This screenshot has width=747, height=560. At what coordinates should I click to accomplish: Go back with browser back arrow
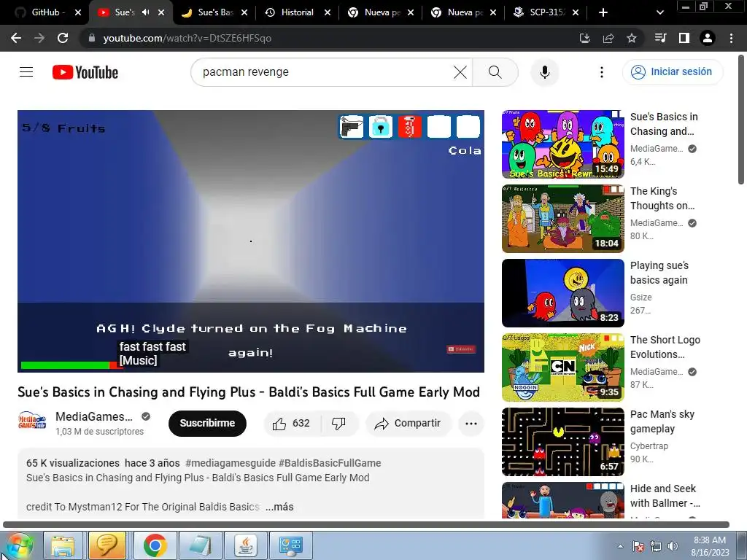pyautogui.click(x=16, y=38)
